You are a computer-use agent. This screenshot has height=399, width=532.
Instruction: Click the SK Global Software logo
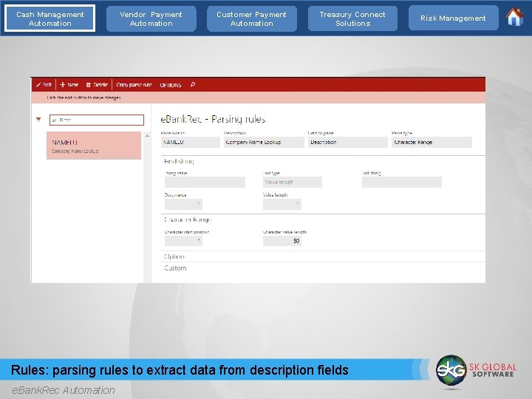pos(476,370)
